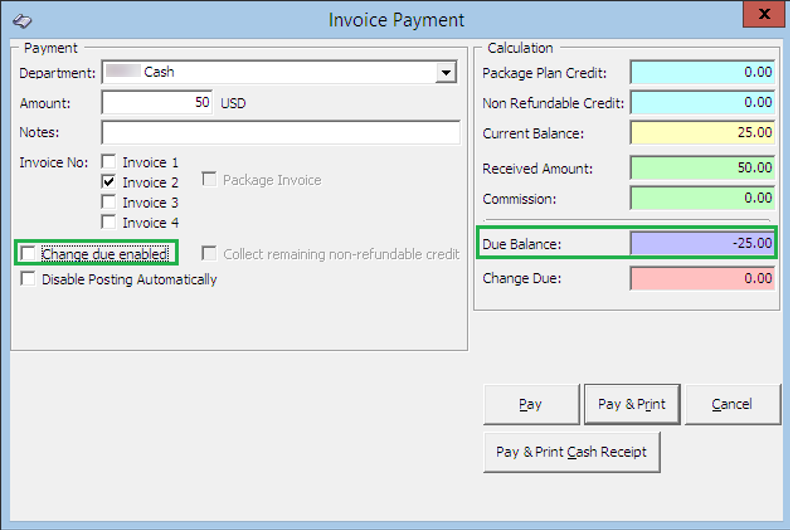Click the Notes: label
The image size is (790, 530).
click(x=39, y=132)
